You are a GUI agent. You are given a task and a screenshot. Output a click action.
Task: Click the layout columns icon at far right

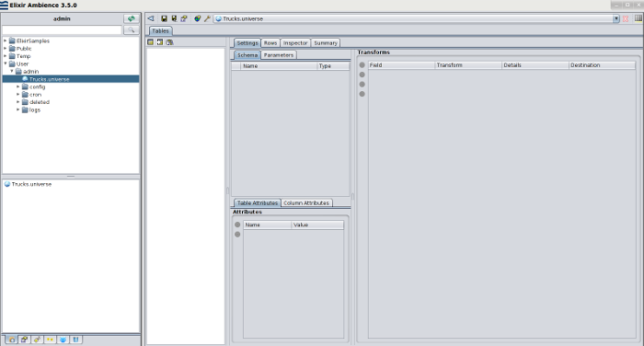click(x=638, y=18)
